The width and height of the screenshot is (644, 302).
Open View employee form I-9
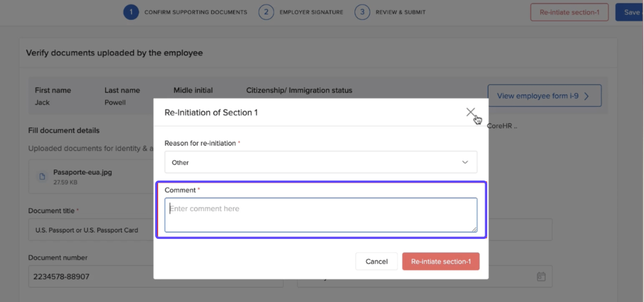pos(544,96)
